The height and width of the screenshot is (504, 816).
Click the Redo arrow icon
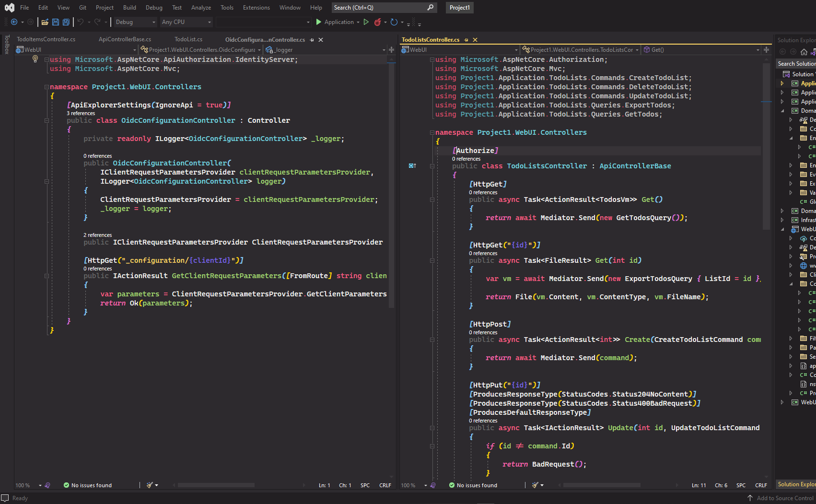(97, 22)
